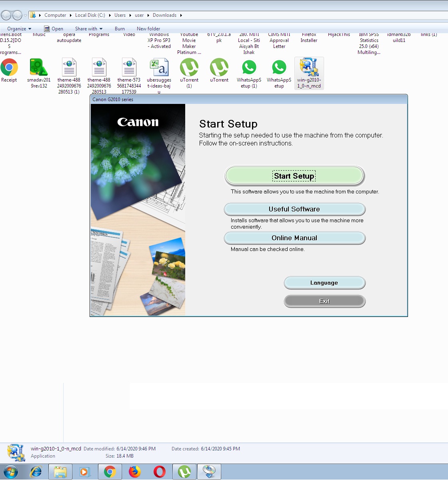Open the Organize dropdown menu

point(19,29)
